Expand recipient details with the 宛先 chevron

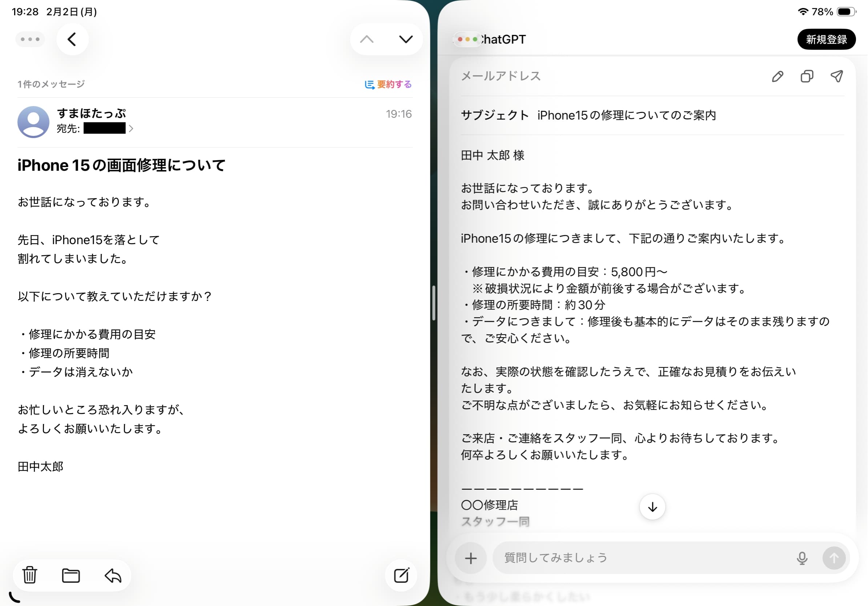coord(131,129)
